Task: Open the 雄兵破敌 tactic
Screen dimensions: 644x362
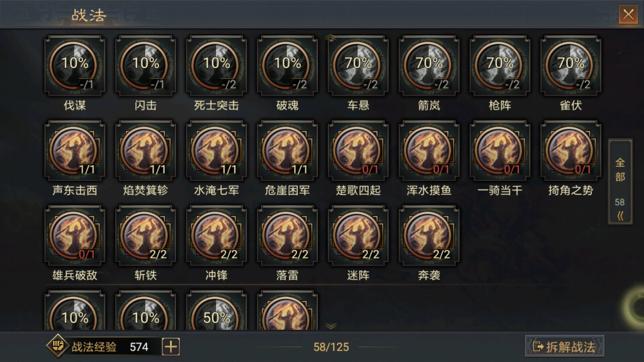Action: 75,235
